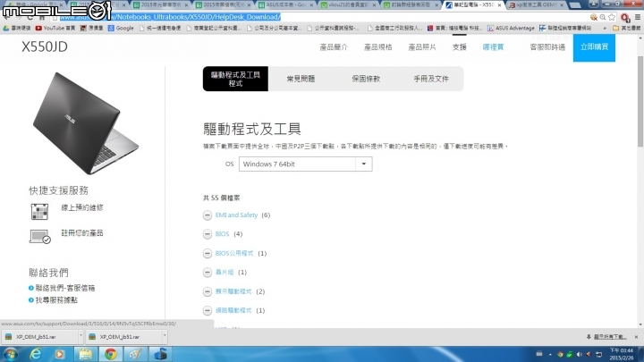Switch to the ASUS成本表 browser tab
The image size is (644, 362).
coord(285,5)
